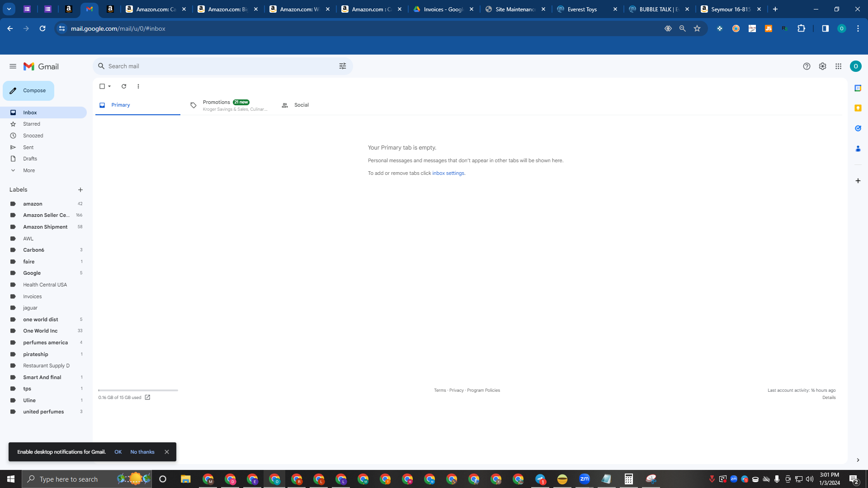The width and height of the screenshot is (868, 488).
Task: Open Google Calendar side panel icon
Action: click(858, 88)
